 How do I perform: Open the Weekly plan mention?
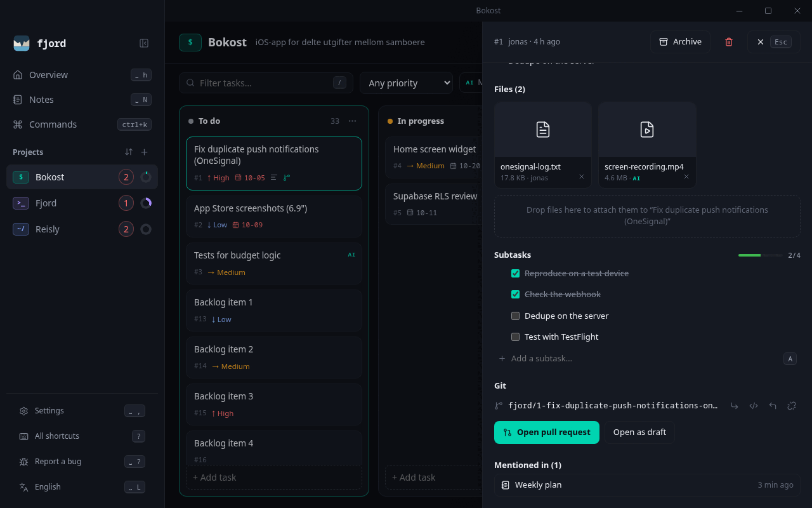(x=647, y=485)
